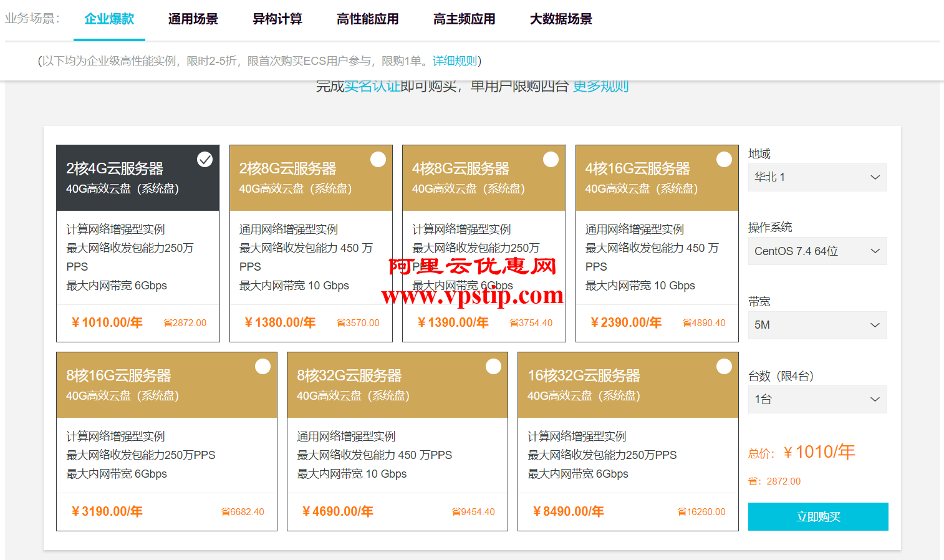Click the 省3754.40 savings label

pos(531,323)
